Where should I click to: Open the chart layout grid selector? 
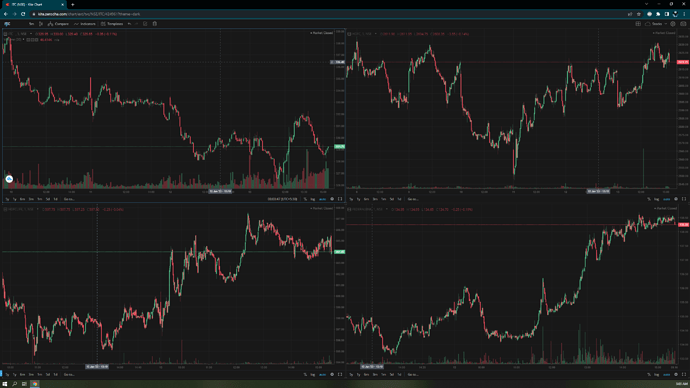coord(638,24)
